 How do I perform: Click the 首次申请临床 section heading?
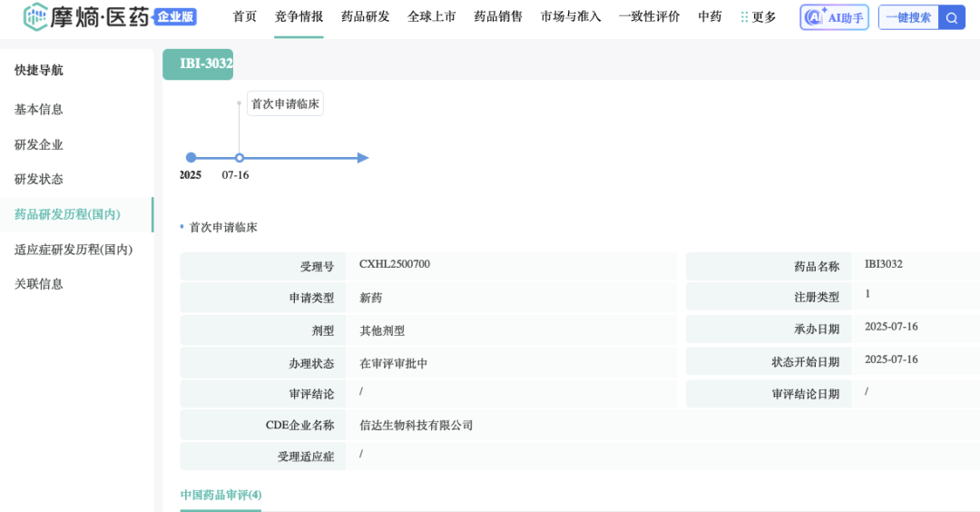223,228
